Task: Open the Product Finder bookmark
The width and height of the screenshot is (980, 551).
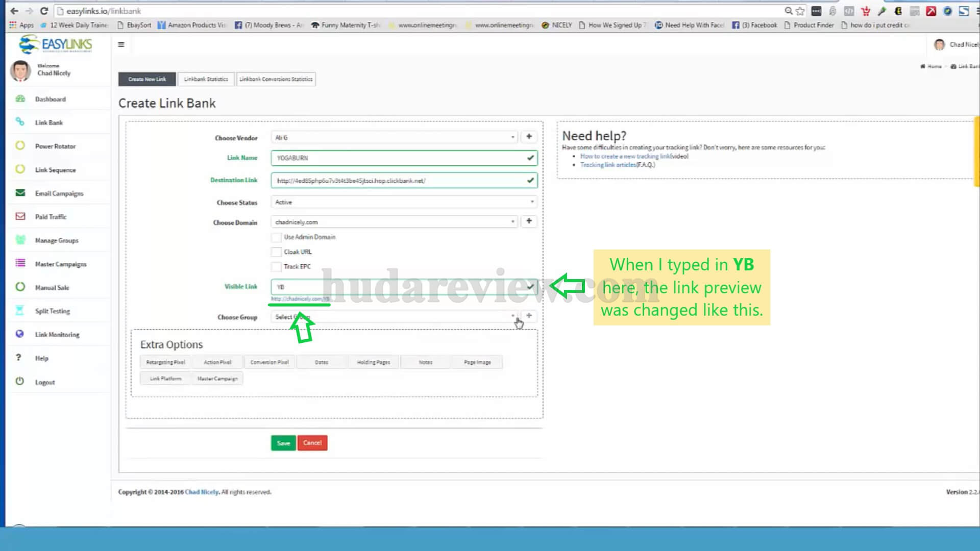Action: pos(809,25)
